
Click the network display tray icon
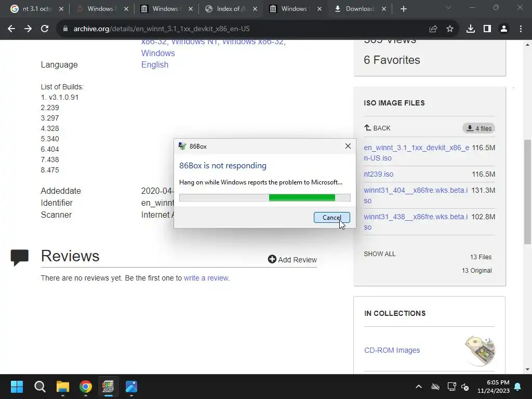451,387
